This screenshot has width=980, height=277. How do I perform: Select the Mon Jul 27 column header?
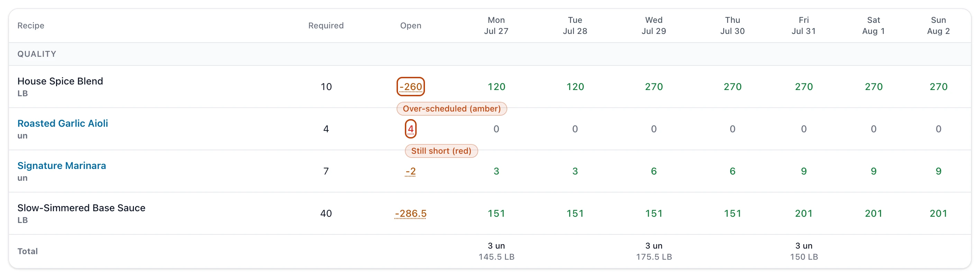point(496,26)
